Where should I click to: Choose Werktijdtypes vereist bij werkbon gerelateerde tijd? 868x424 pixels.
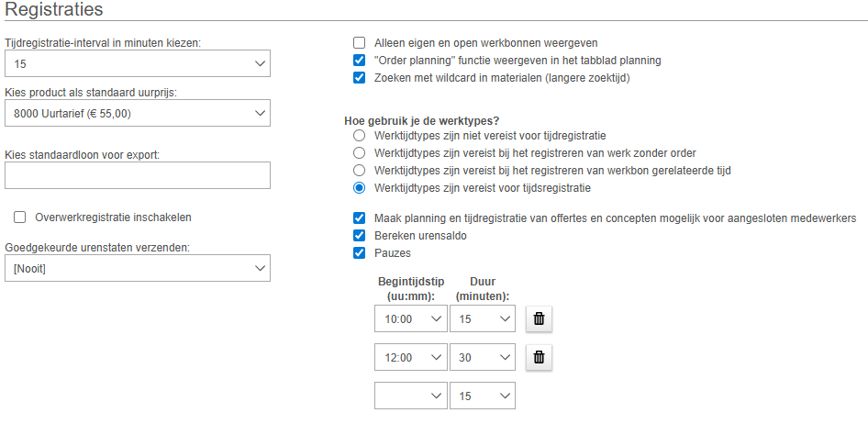tap(360, 171)
